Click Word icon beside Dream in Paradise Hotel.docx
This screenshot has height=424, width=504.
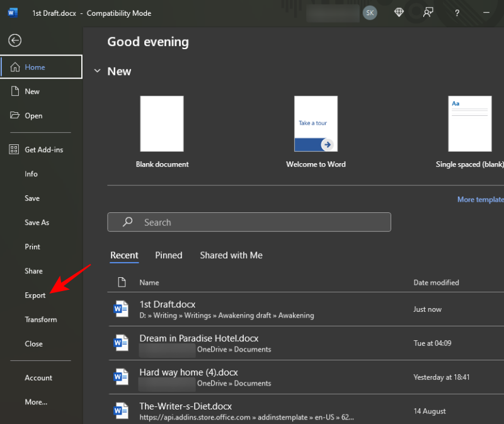coord(121,343)
